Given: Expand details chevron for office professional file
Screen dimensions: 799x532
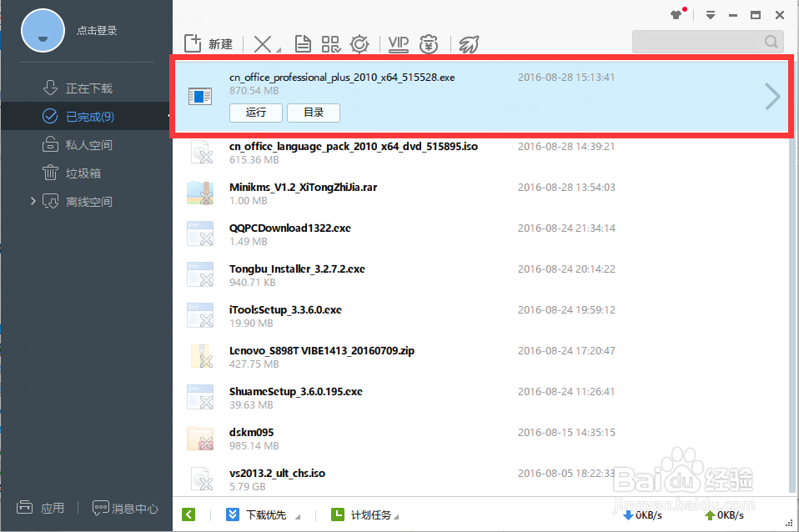Looking at the screenshot, I should click(772, 97).
